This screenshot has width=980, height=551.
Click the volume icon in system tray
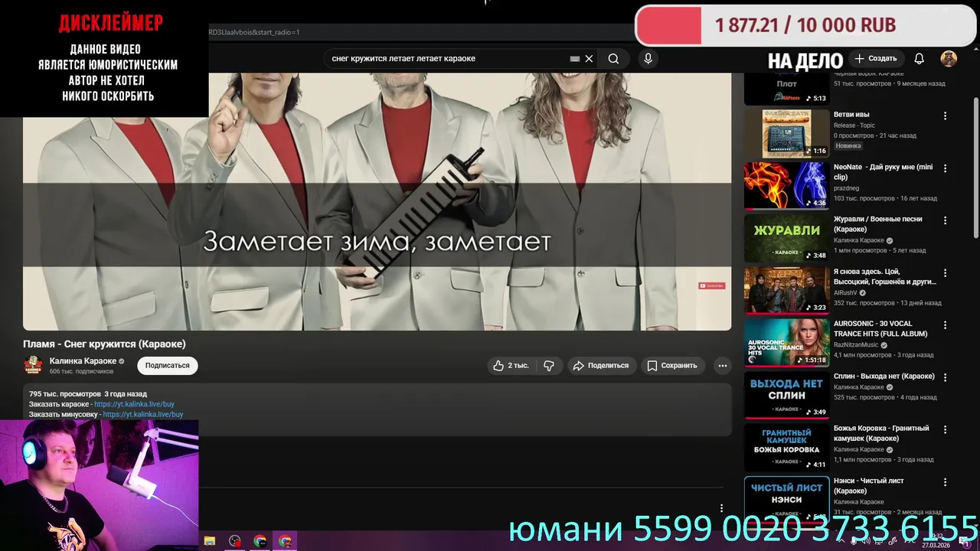(864, 541)
